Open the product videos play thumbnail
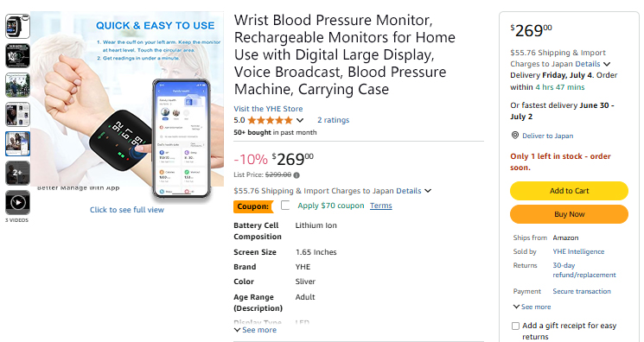644x342 pixels. 17,202
